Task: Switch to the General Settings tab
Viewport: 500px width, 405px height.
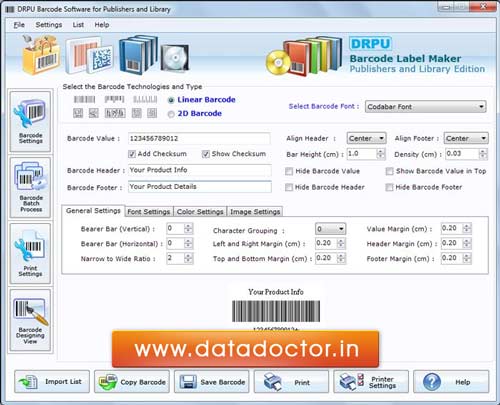Action: click(x=93, y=211)
